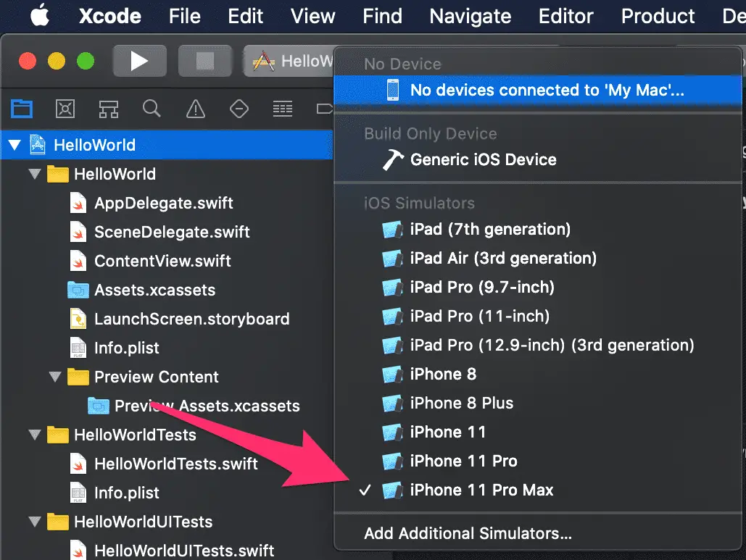Viewport: 746px width, 560px height.
Task: Click Add Additional Simulators…
Action: click(x=538, y=534)
